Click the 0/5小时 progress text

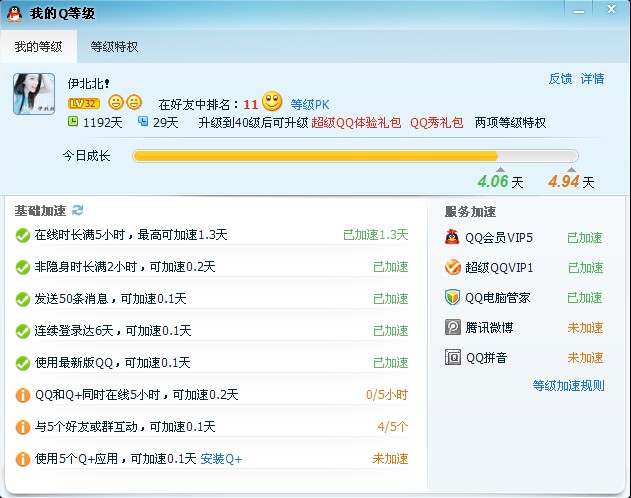(387, 395)
